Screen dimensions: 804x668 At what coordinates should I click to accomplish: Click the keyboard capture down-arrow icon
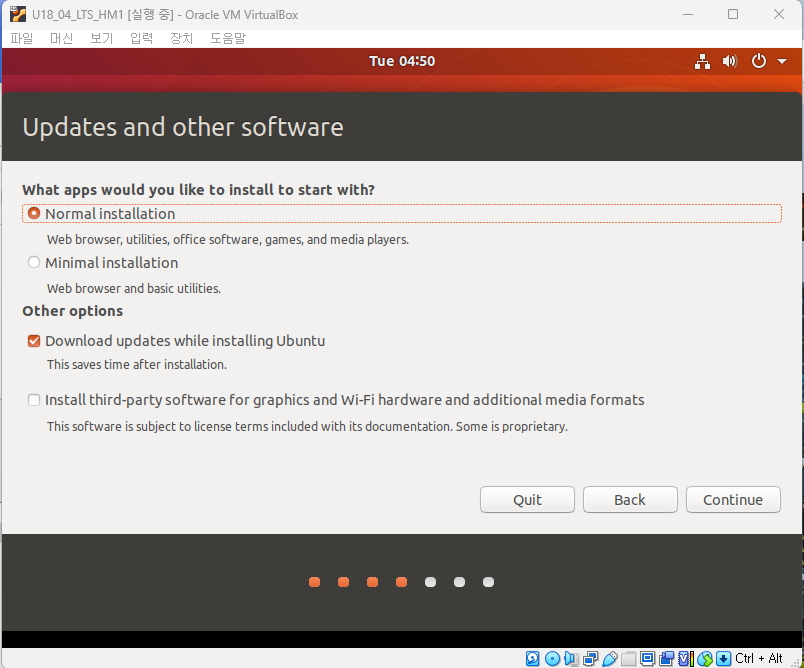[723, 658]
